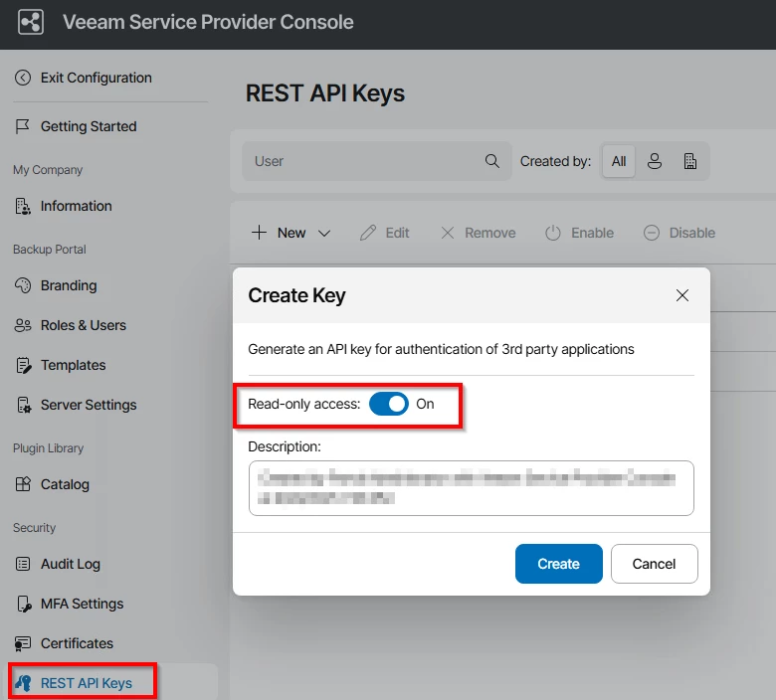Open Server Settings in sidebar

88,405
